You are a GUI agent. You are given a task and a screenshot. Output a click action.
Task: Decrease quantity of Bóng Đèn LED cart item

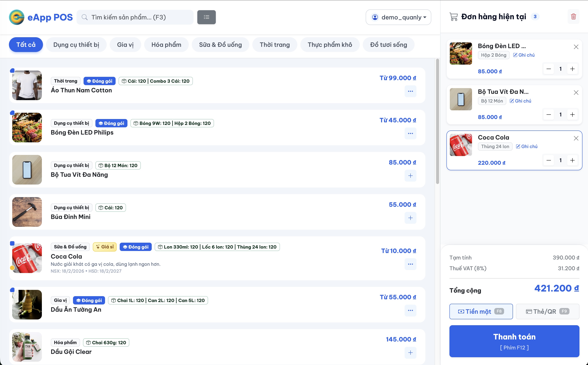[x=549, y=69]
